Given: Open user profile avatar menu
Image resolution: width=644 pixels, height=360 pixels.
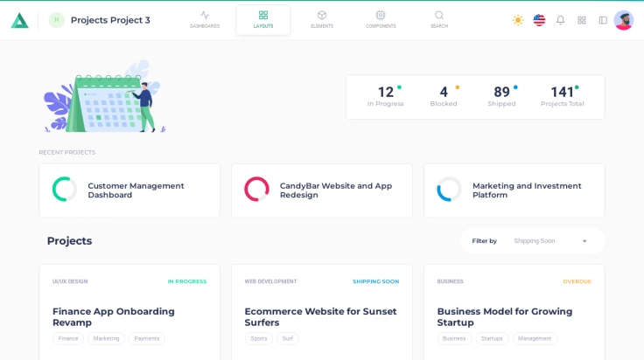Looking at the screenshot, I should pyautogui.click(x=624, y=20).
